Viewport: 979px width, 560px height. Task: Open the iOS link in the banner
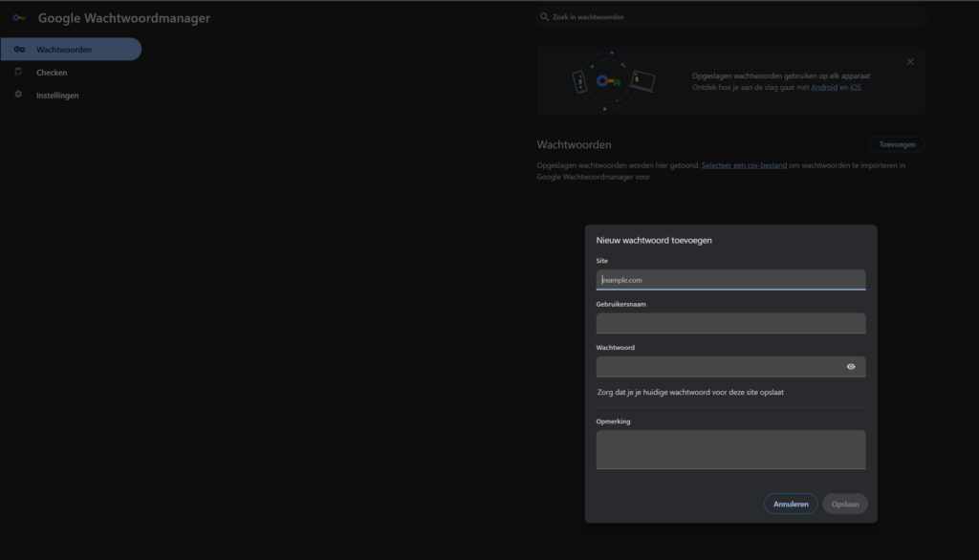856,87
